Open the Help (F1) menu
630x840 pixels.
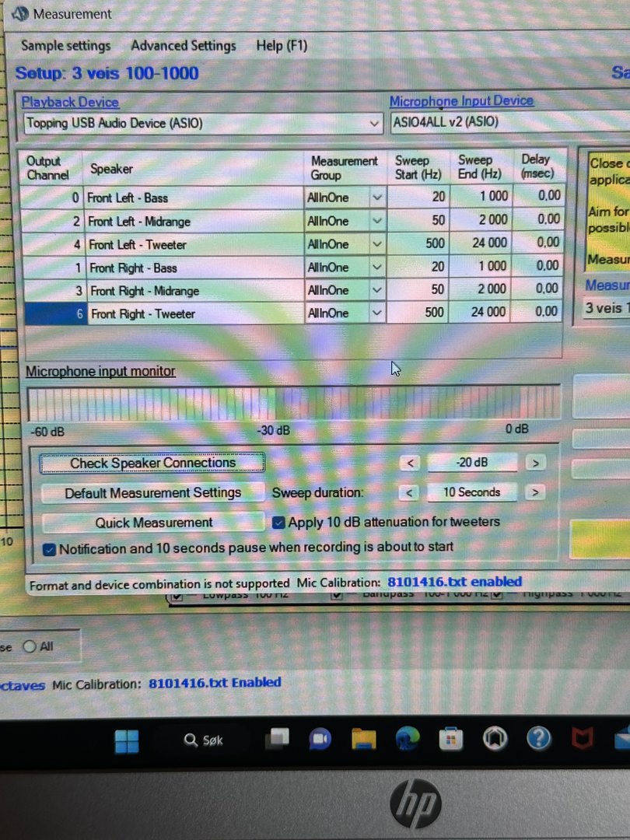click(282, 46)
